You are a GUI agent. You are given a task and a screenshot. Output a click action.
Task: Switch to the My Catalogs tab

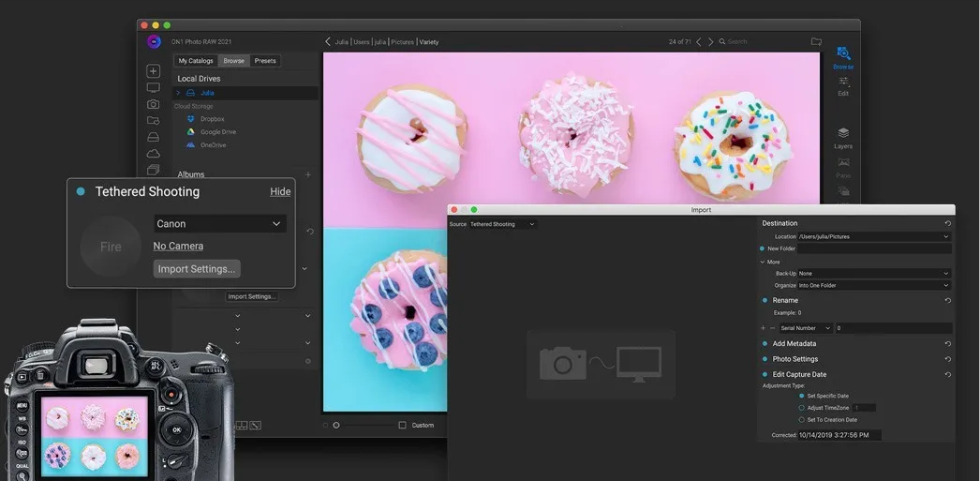tap(197, 61)
